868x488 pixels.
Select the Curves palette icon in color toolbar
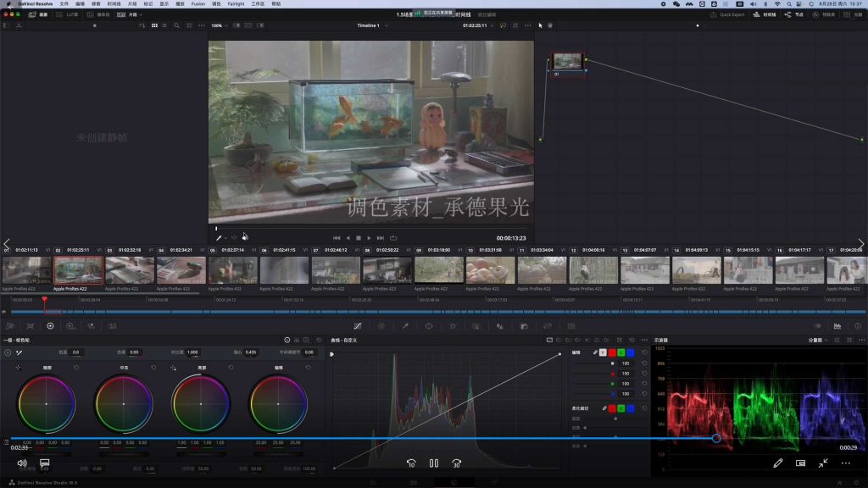coord(357,325)
